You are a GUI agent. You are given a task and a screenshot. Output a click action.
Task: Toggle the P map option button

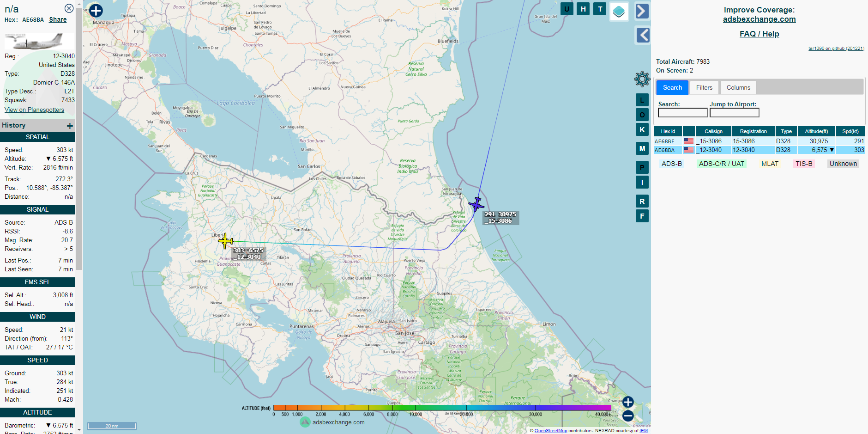tap(642, 167)
